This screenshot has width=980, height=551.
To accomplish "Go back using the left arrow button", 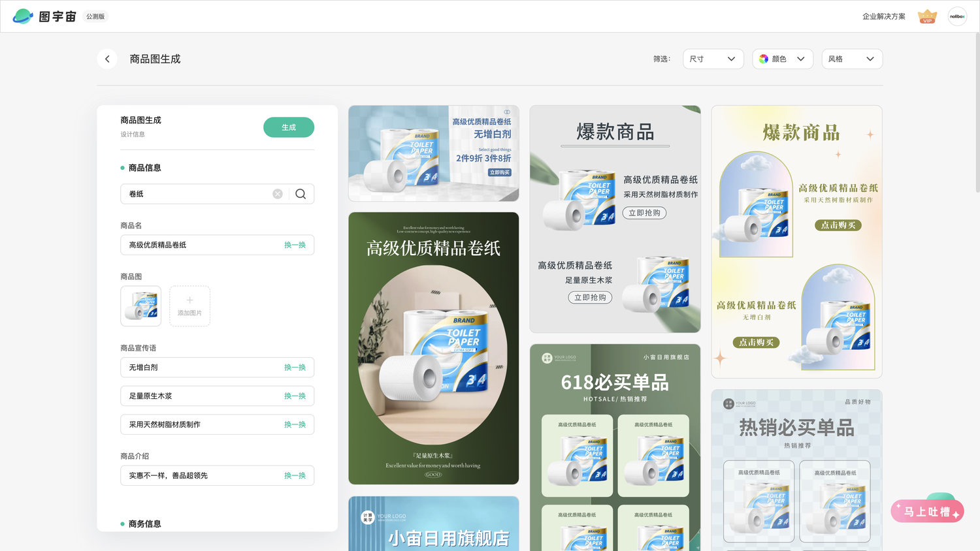I will pyautogui.click(x=107, y=59).
